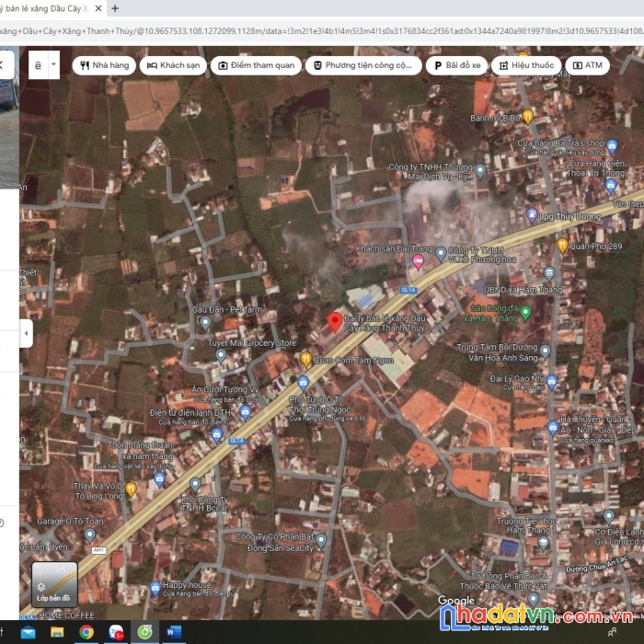Viewport: 644px width, 644px height.
Task: Select the Happy house shop marker
Action: pos(155,586)
